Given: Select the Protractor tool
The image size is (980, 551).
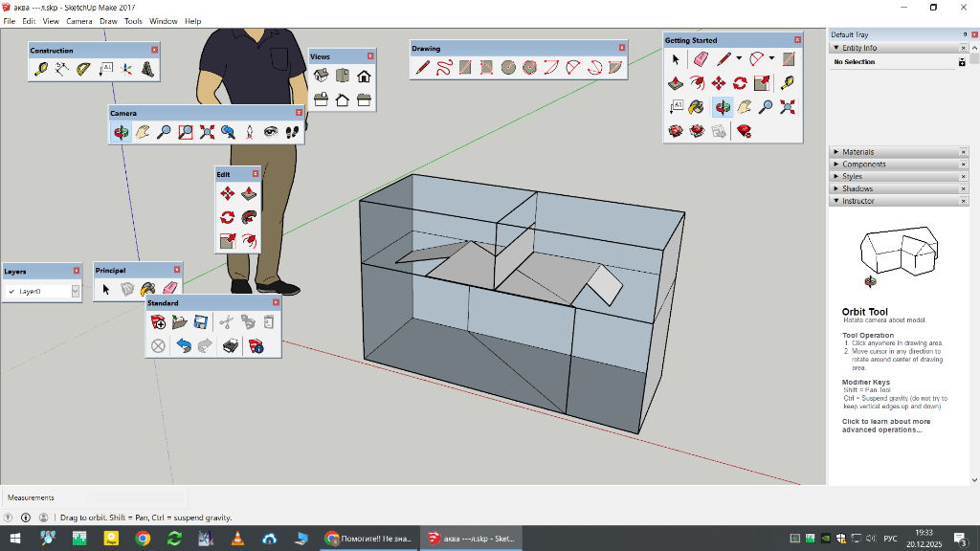Looking at the screenshot, I should (x=84, y=69).
